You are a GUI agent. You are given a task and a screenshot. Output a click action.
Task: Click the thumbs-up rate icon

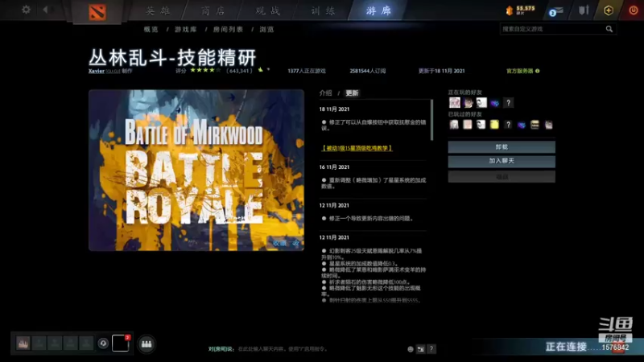click(x=260, y=70)
